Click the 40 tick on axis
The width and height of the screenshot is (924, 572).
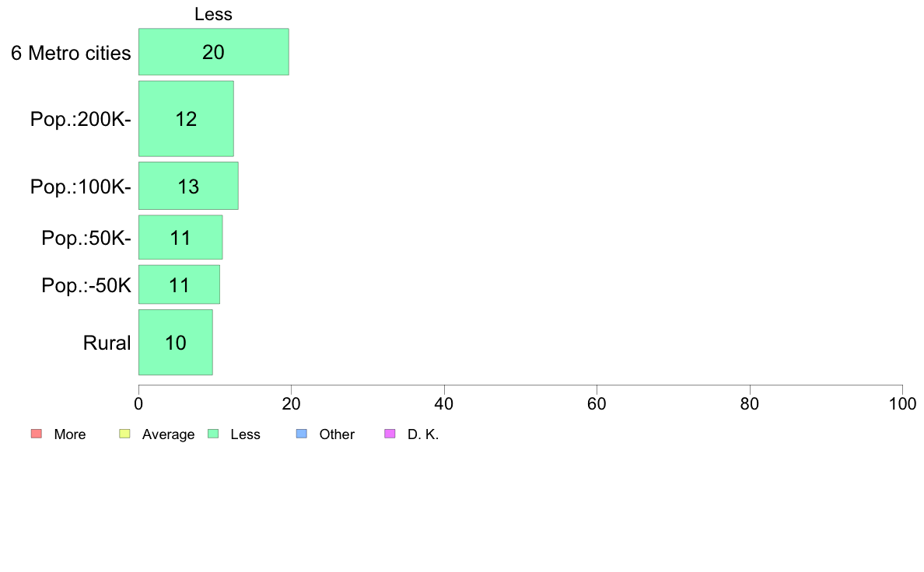444,403
